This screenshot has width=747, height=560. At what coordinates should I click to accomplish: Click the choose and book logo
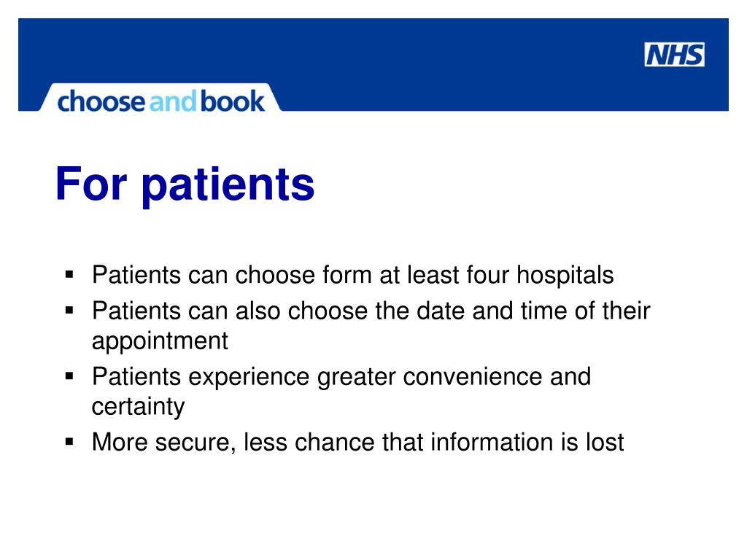[x=160, y=101]
